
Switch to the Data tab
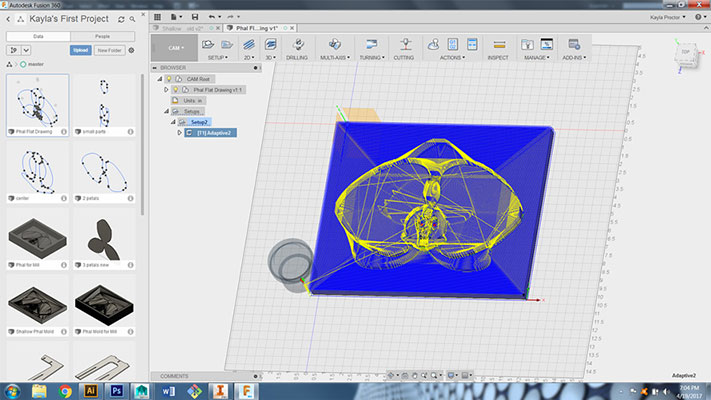[39, 36]
